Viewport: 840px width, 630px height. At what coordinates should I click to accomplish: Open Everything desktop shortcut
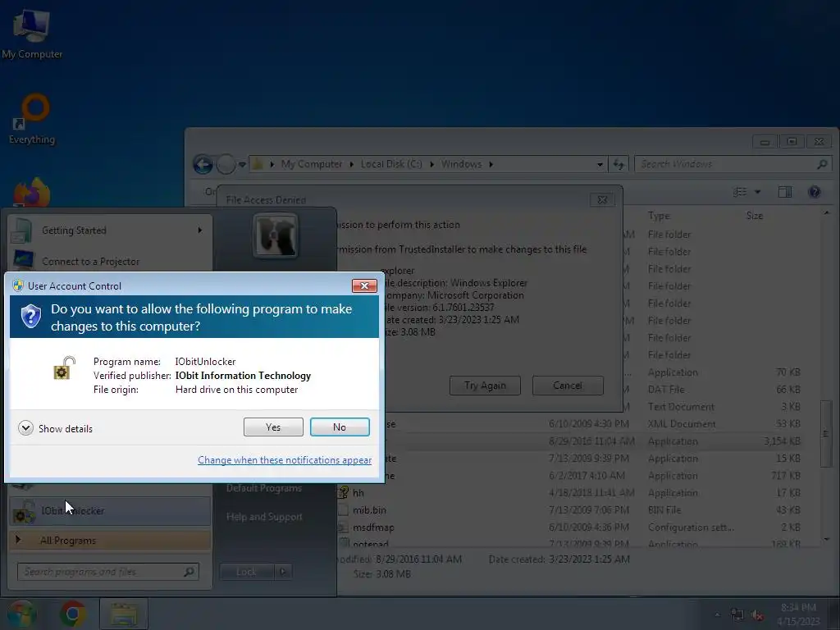[32, 119]
